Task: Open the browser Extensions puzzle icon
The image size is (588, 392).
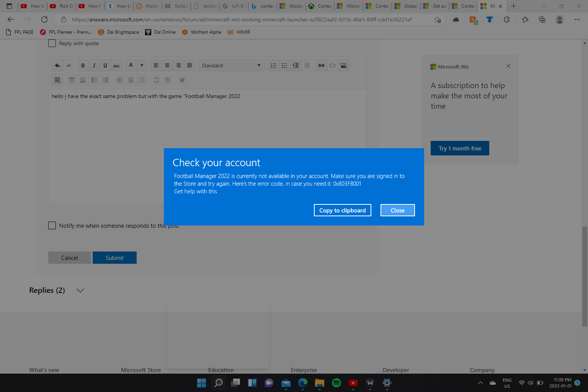Action: point(506,20)
